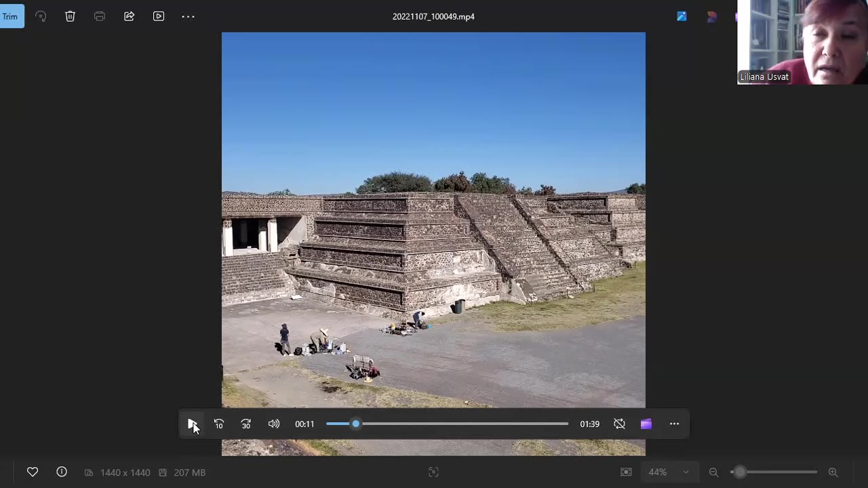Skip back 10 seconds
Screen dimensions: 868x488
point(219,424)
